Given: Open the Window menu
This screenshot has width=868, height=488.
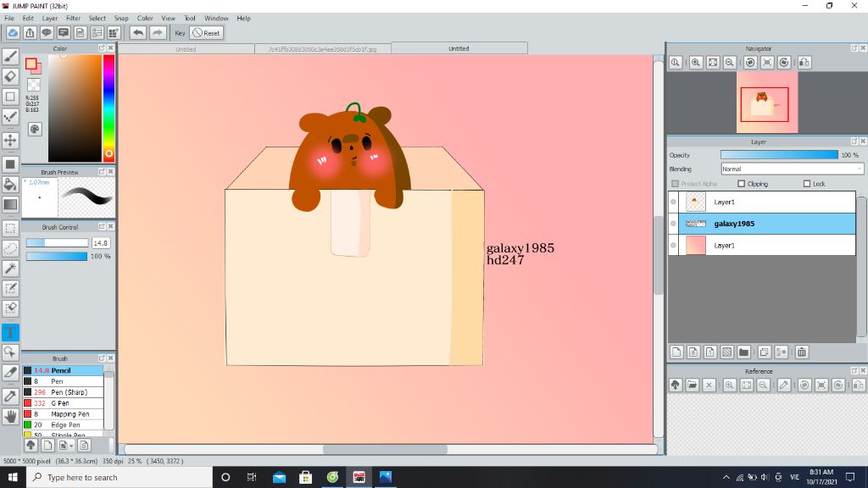Looking at the screenshot, I should (216, 19).
